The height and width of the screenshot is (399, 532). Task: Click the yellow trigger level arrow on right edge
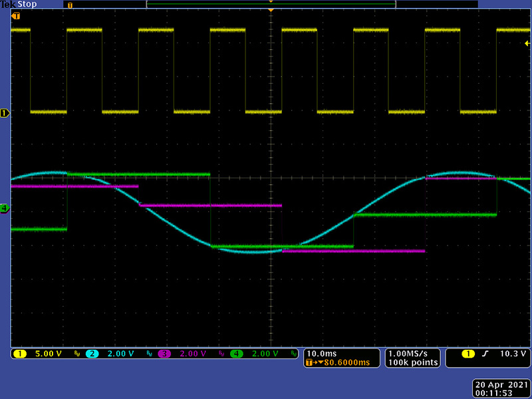(x=527, y=43)
